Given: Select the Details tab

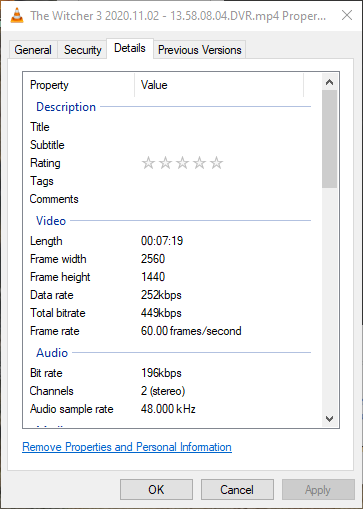Looking at the screenshot, I should [130, 48].
